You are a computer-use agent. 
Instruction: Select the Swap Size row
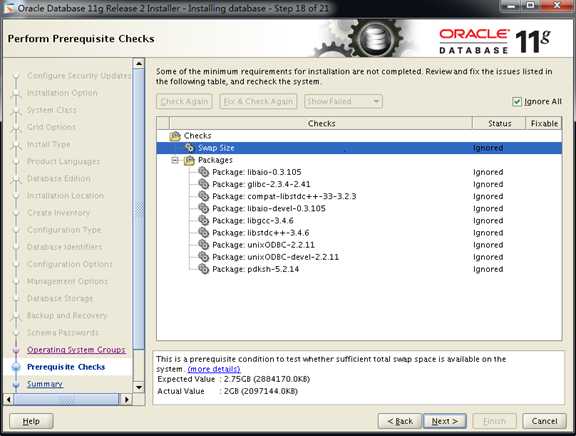point(359,148)
